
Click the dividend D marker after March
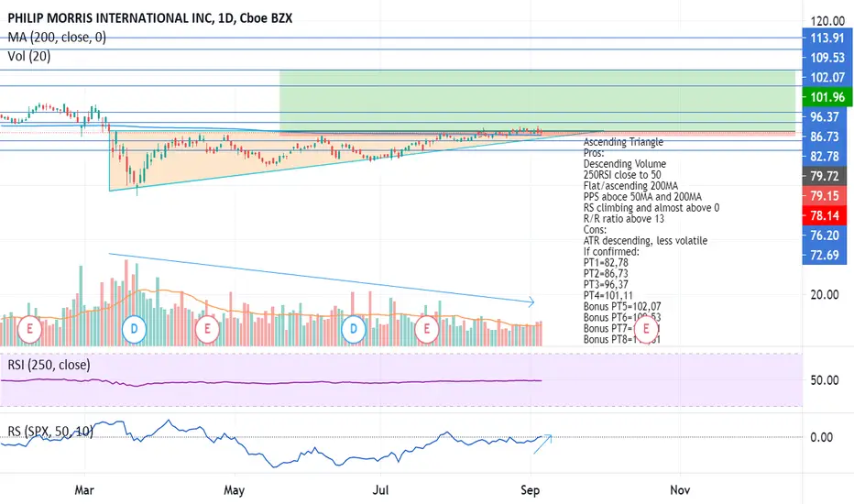point(134,329)
